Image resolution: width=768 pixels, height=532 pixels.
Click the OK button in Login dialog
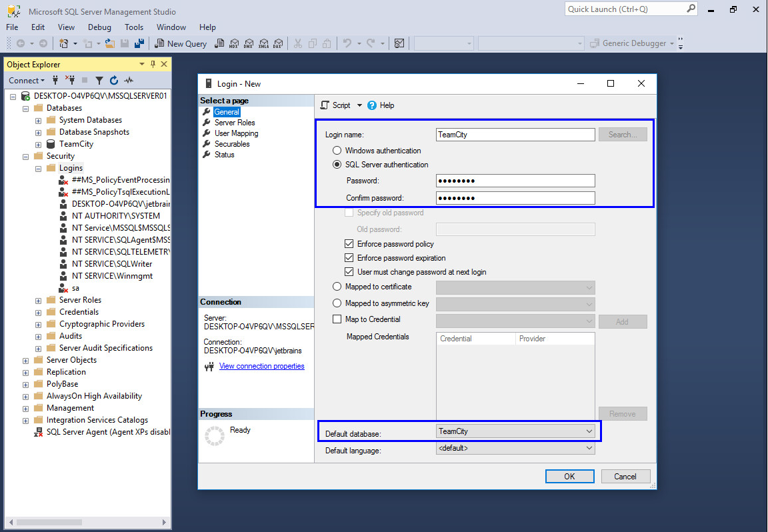[x=569, y=477]
